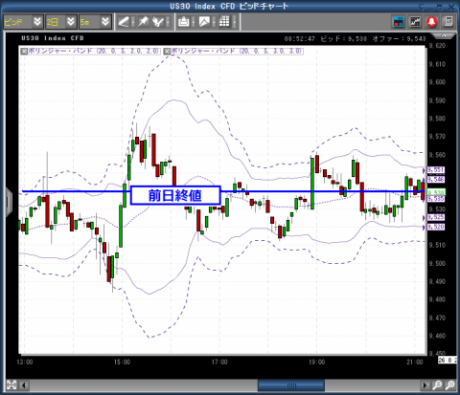460x395 pixels.
Task: Remove second Bollinger Band (3.0) indicator
Action: 167,51
